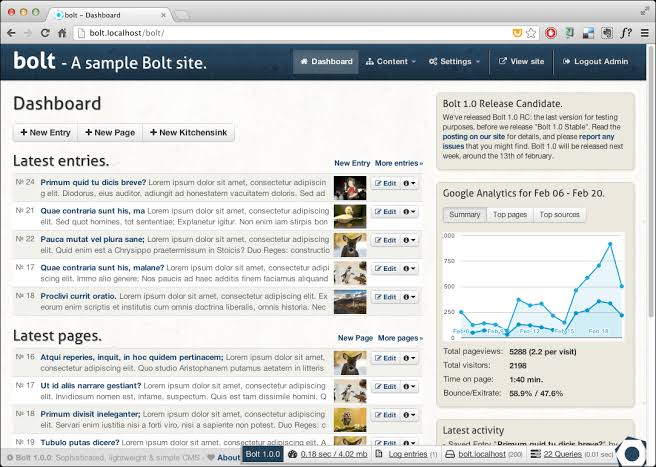Click Bolt 1.0.0 in debug toolbar
Screen dimensions: 656x467
pos(263,454)
